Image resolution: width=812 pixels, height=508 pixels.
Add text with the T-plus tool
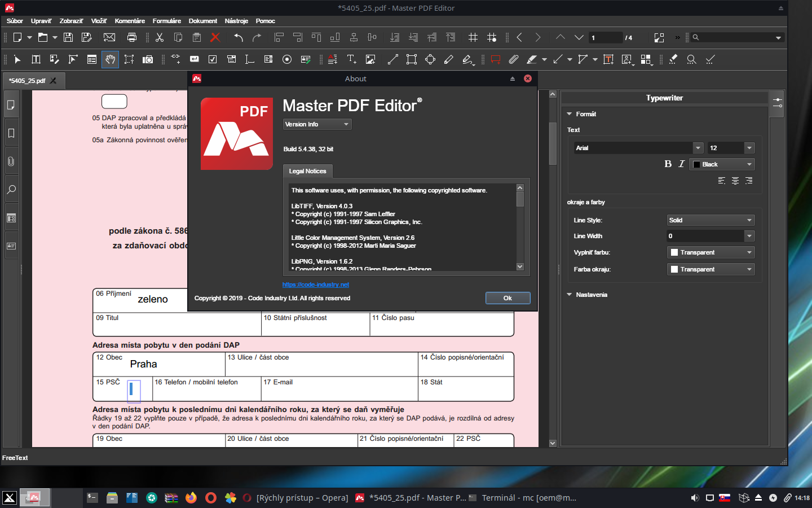click(351, 59)
